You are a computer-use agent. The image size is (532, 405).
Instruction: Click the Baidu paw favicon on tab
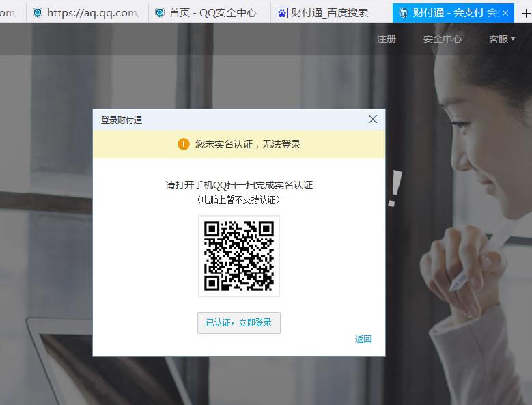tap(281, 13)
